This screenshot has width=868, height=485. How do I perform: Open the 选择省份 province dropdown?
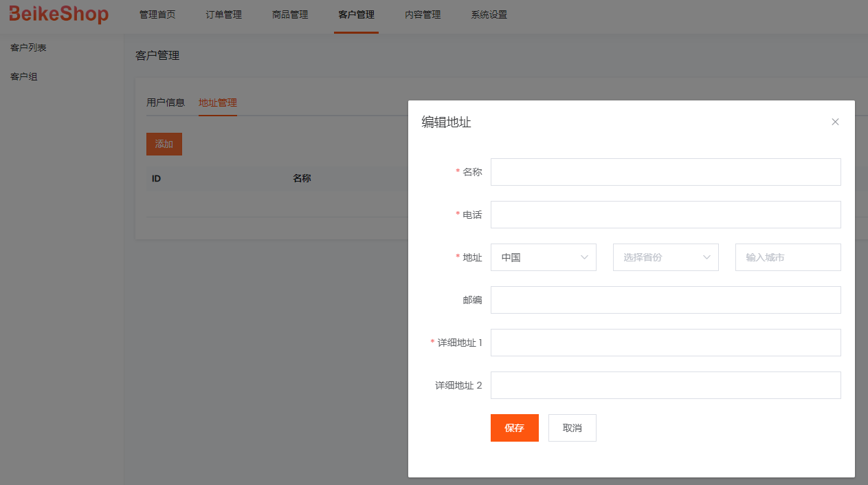coord(666,257)
